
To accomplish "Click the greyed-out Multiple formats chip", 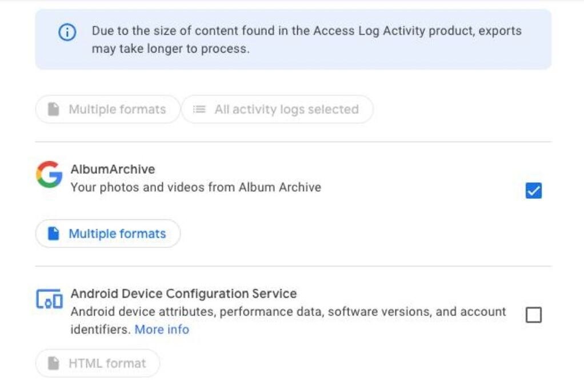I will coord(108,109).
